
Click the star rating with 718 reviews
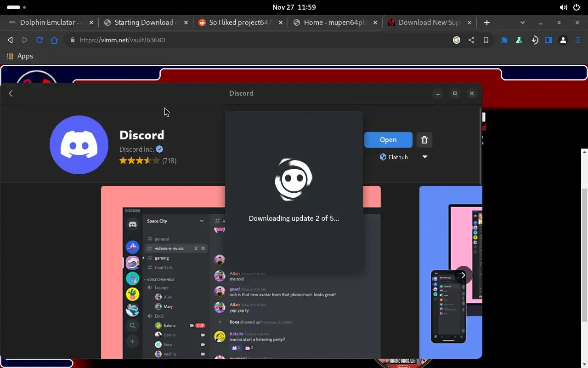tap(148, 161)
